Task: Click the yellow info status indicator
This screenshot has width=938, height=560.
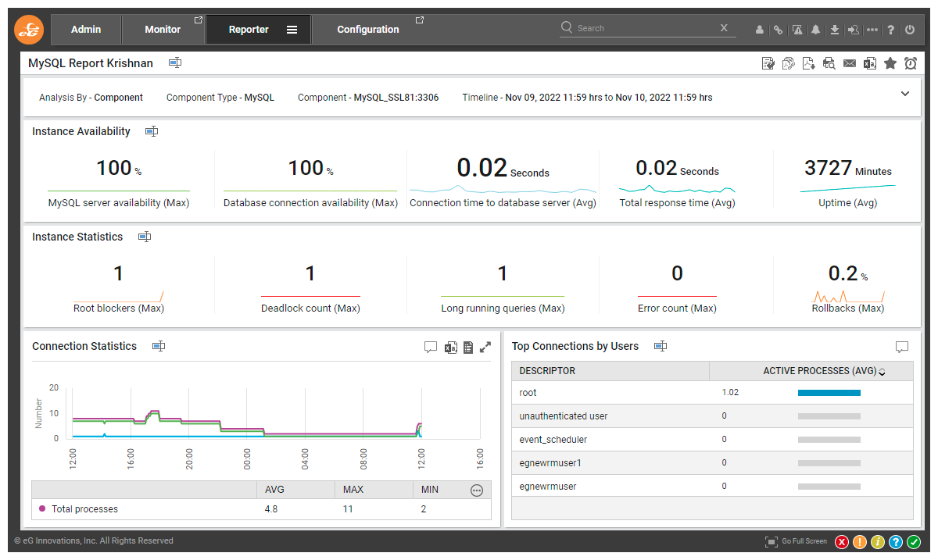Action: tap(878, 542)
